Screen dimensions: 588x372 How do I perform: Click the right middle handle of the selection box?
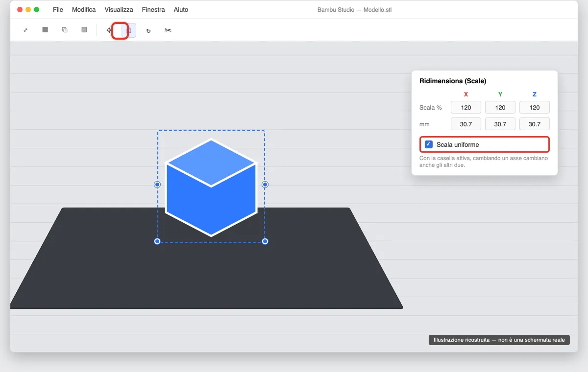(265, 185)
